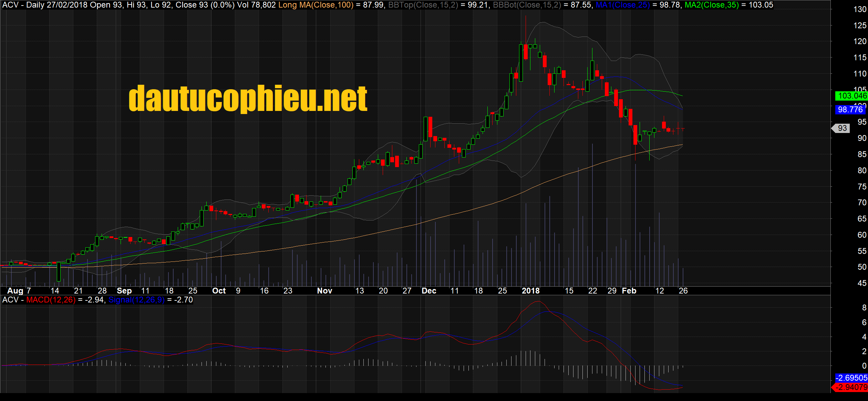The height and width of the screenshot is (401, 868).
Task: Click the ACV Daily title text
Action: click(23, 5)
